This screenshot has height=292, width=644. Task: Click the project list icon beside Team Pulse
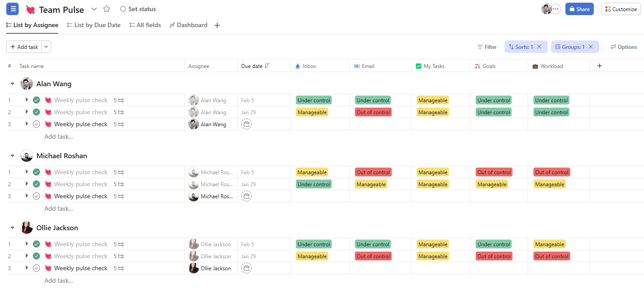click(x=12, y=9)
